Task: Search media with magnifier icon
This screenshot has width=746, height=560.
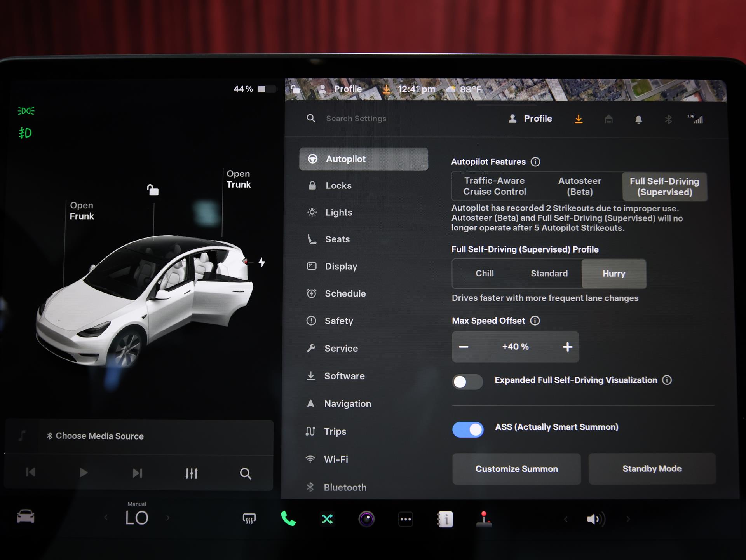Action: click(245, 473)
